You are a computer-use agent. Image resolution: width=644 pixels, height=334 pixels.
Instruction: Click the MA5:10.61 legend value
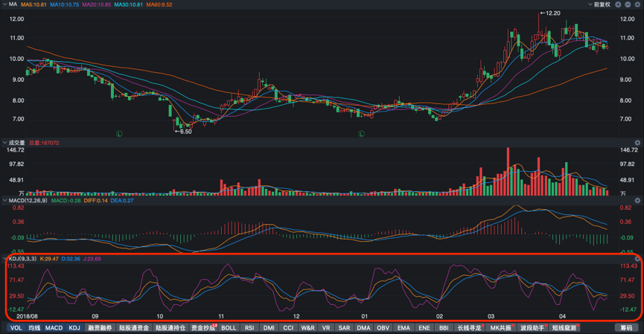(x=34, y=4)
